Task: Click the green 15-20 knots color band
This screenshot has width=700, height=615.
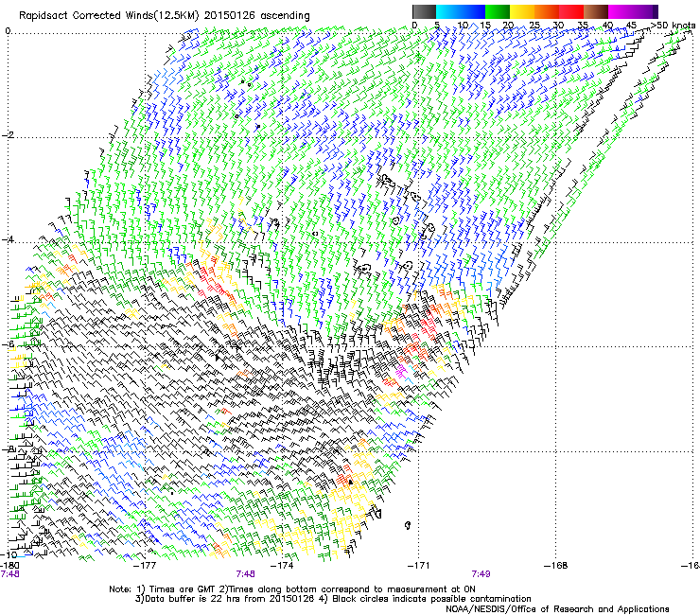Action: tap(498, 11)
